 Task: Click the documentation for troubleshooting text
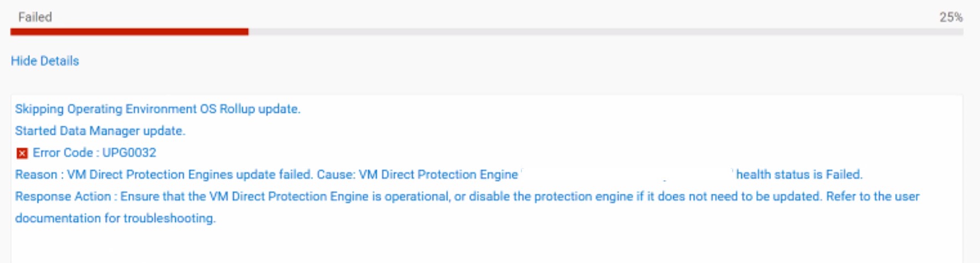(115, 218)
